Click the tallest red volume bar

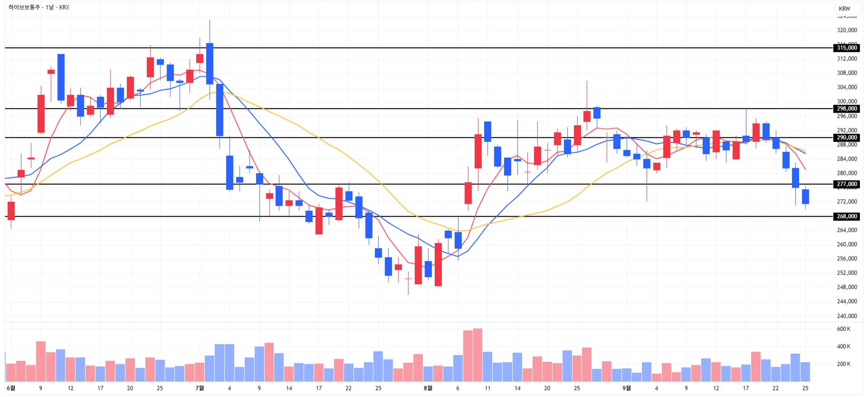pyautogui.click(x=477, y=355)
